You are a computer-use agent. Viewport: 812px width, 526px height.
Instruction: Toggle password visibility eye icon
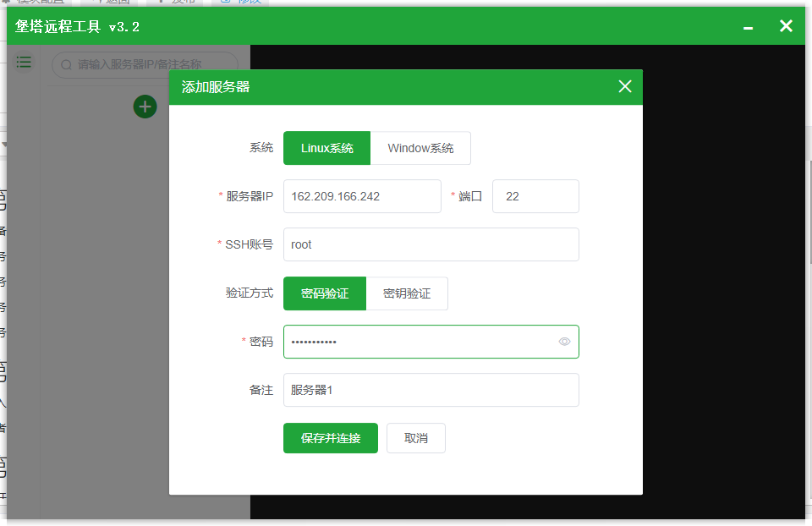coord(564,342)
